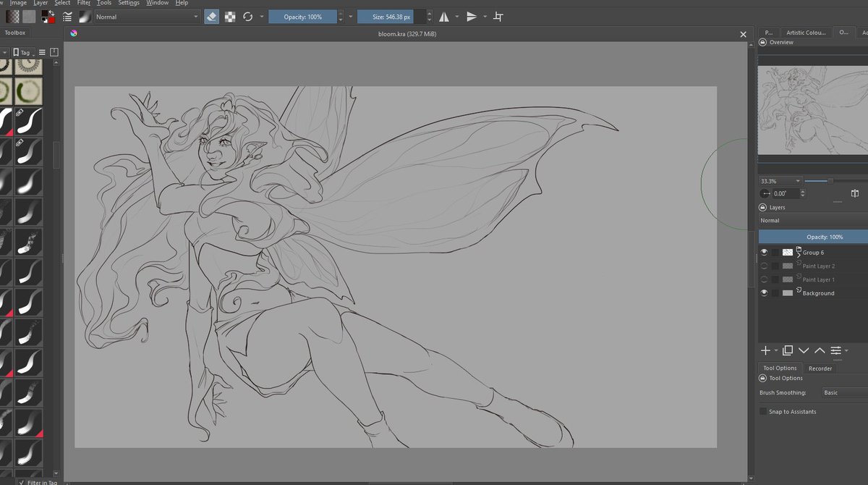
Task: Show Paint Layer 1
Action: click(x=765, y=279)
